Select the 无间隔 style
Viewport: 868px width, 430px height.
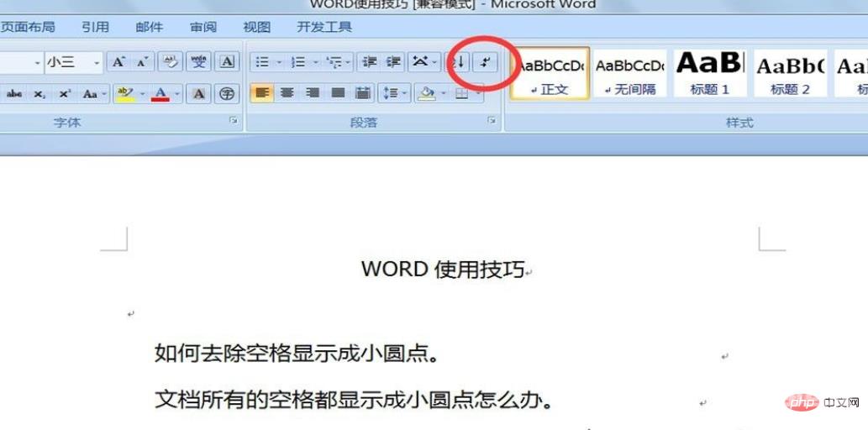click(629, 73)
